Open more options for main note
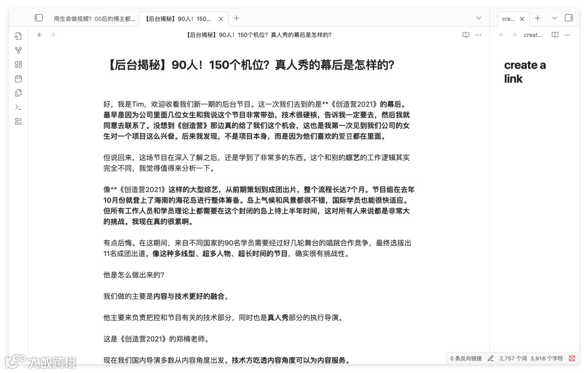 (479, 35)
